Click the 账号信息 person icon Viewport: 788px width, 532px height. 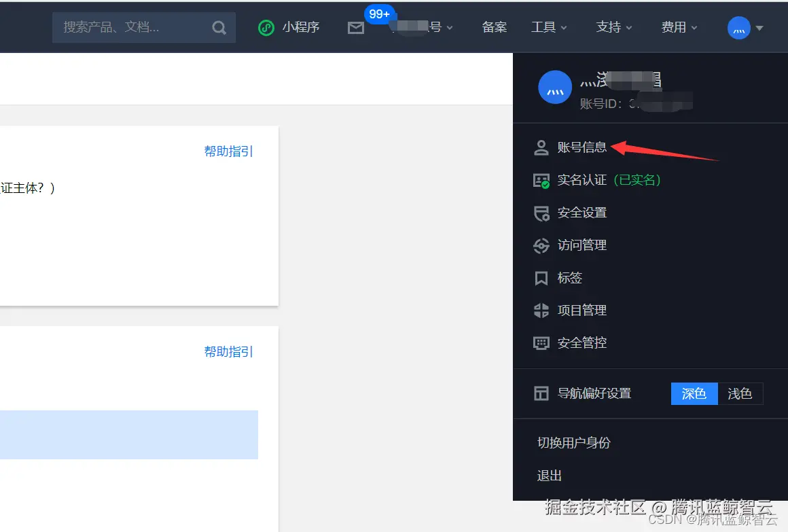[x=541, y=147]
